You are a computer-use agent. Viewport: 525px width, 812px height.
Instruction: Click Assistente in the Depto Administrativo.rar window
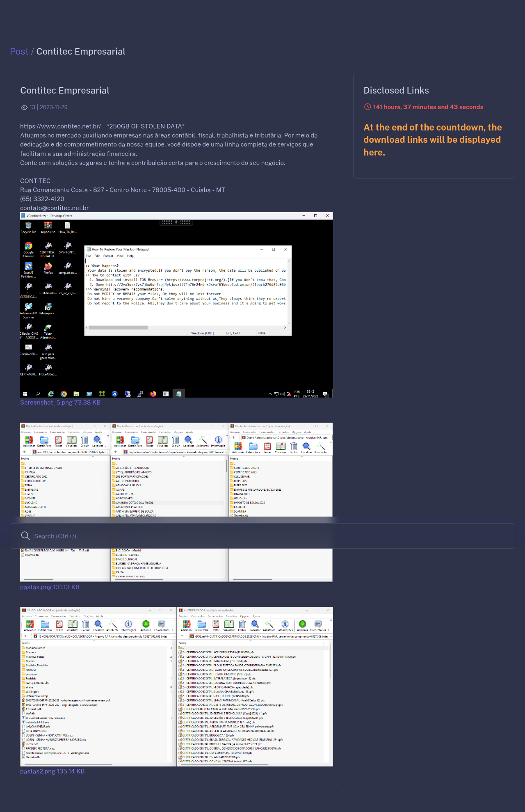[320, 448]
